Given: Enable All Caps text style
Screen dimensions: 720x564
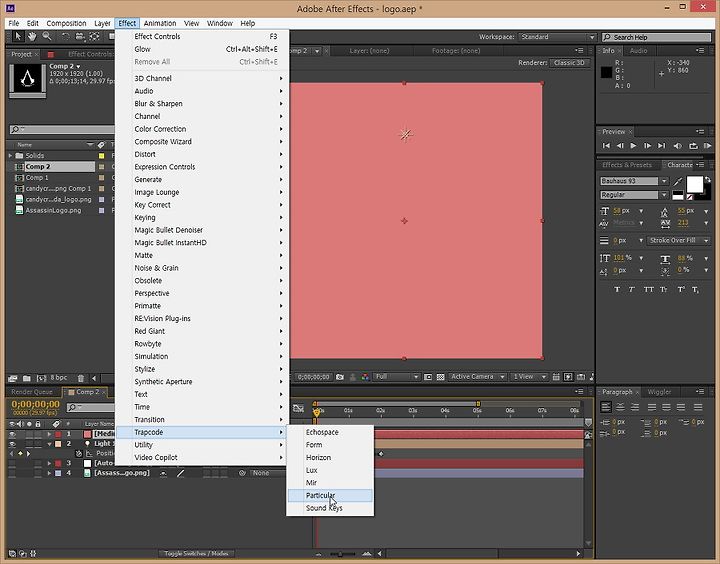Looking at the screenshot, I should point(648,289).
